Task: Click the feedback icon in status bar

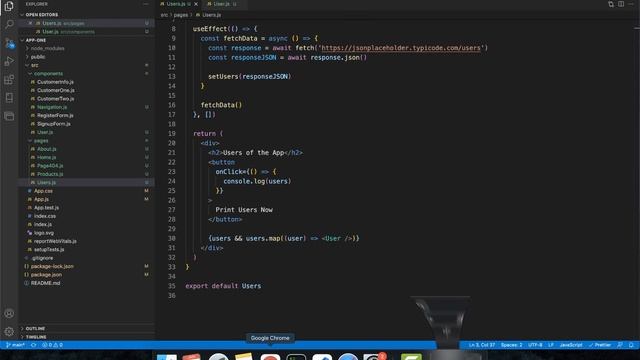Action: click(x=620, y=345)
